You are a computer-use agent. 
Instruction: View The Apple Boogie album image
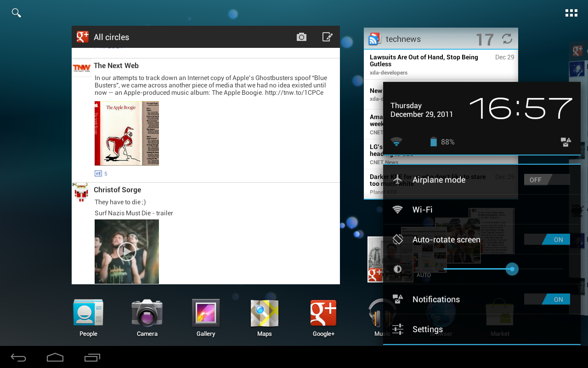(127, 133)
